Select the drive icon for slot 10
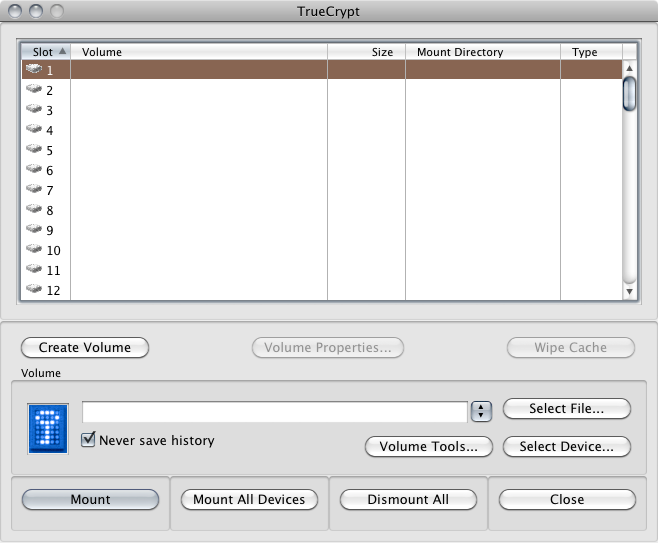Screen dimensions: 658x543 click(x=34, y=249)
